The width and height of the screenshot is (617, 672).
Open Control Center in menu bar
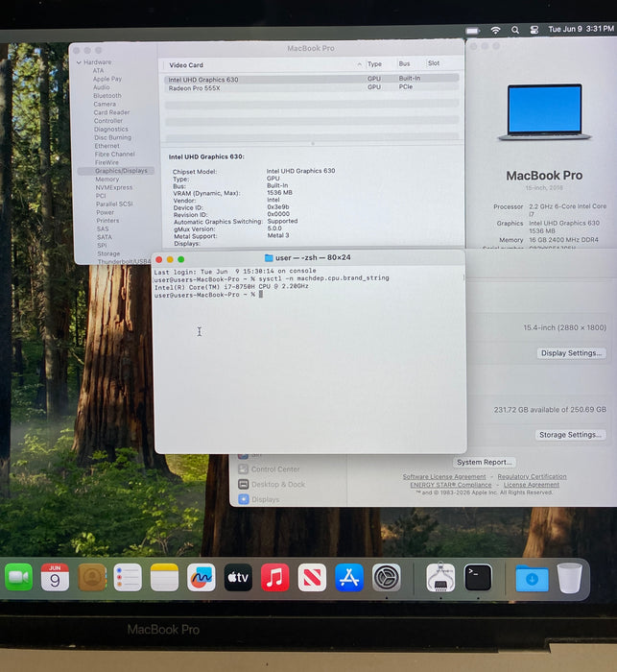coord(534,30)
